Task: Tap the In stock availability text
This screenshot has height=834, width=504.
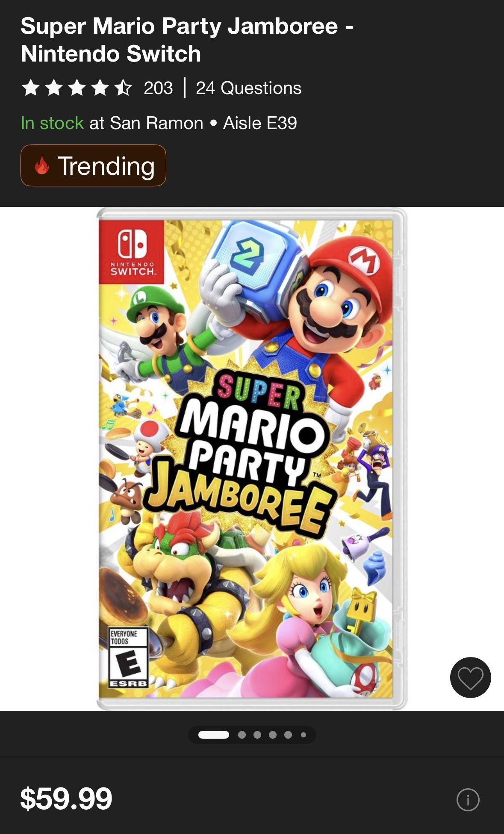Action: [x=52, y=123]
